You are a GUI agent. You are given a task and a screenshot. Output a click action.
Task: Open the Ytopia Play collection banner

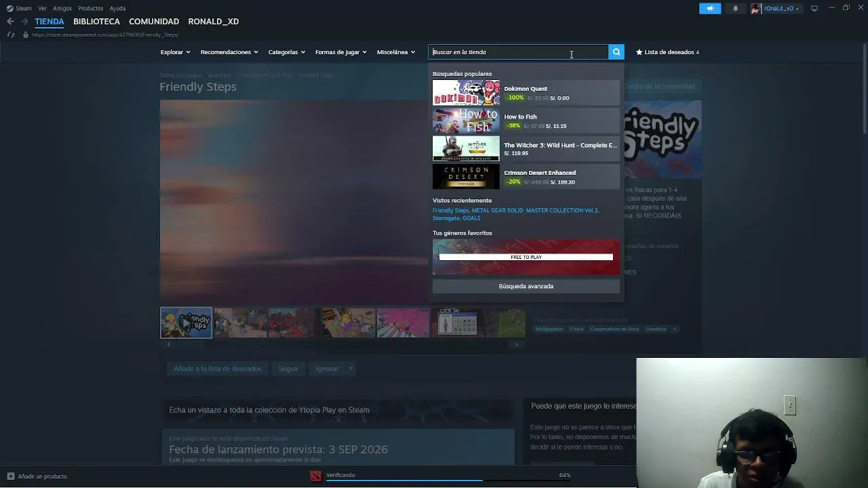click(x=338, y=410)
